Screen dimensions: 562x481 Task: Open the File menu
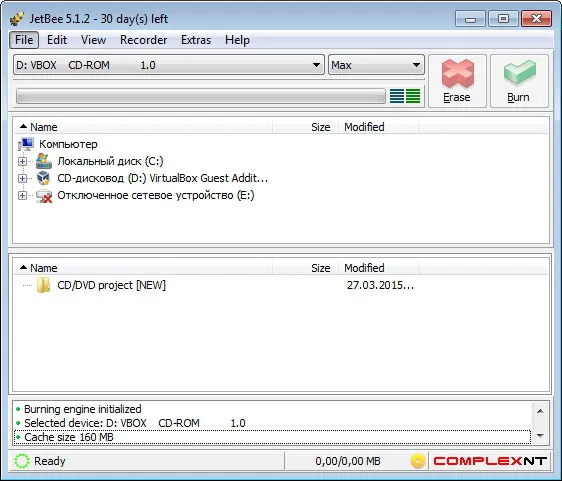point(24,40)
